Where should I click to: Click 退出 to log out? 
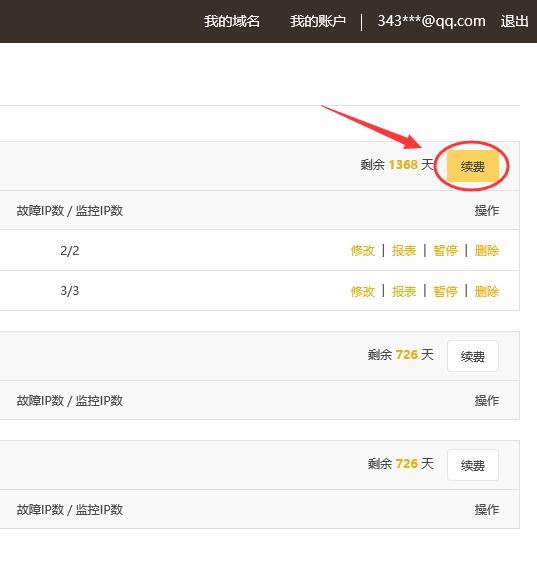tap(514, 21)
